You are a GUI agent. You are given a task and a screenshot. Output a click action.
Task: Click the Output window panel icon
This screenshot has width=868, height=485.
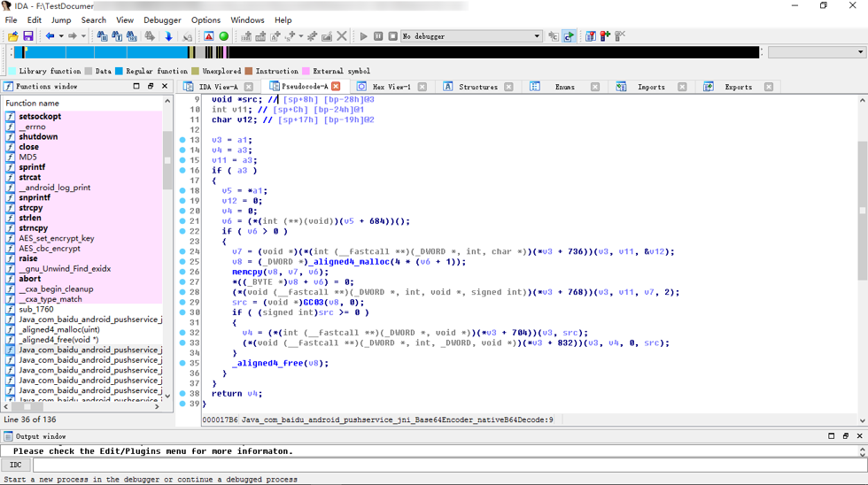click(x=8, y=436)
